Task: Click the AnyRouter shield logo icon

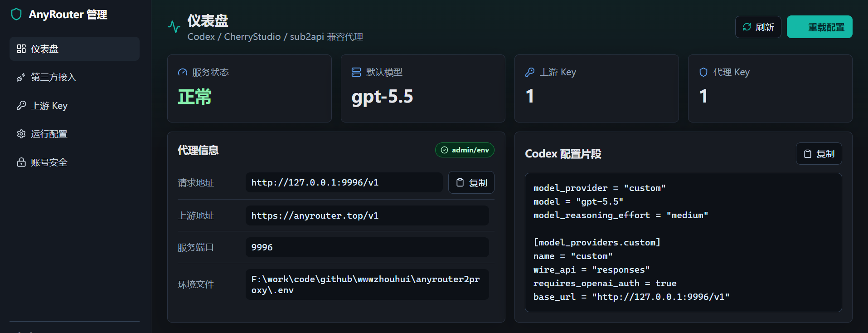Action: pos(16,15)
